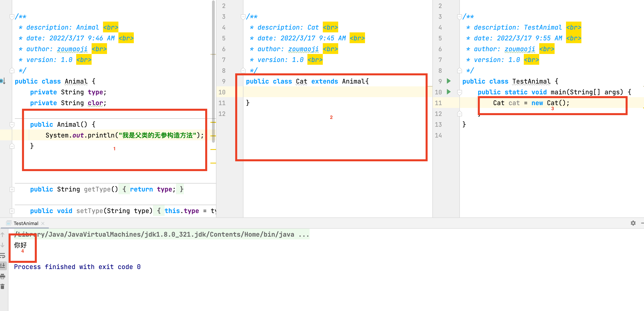Click the subclass gutter marker beside Animal class
644x311 pixels.
pyautogui.click(x=3, y=81)
